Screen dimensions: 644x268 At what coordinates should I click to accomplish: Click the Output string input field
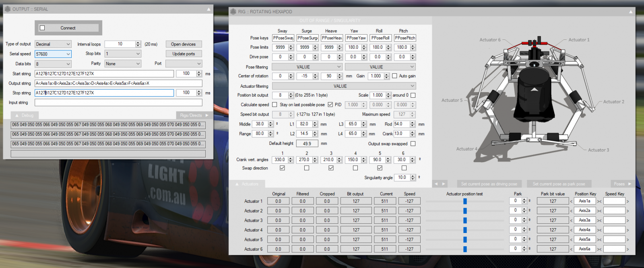[x=118, y=83]
